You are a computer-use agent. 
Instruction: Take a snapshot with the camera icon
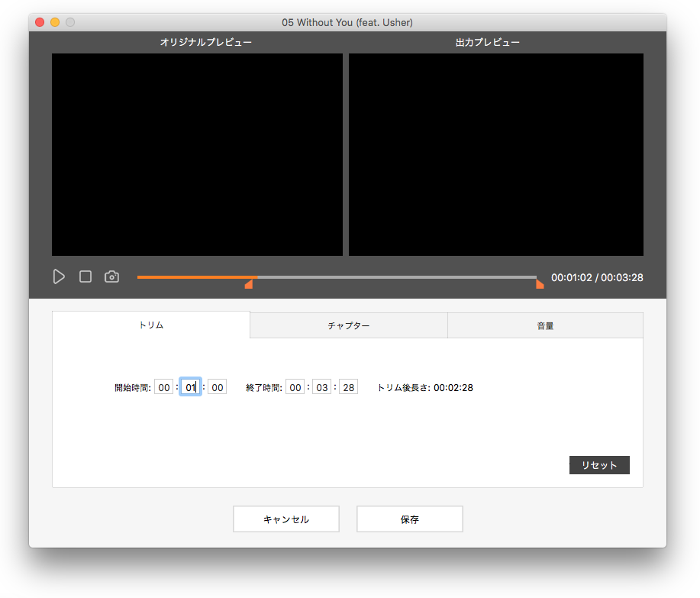(x=112, y=276)
